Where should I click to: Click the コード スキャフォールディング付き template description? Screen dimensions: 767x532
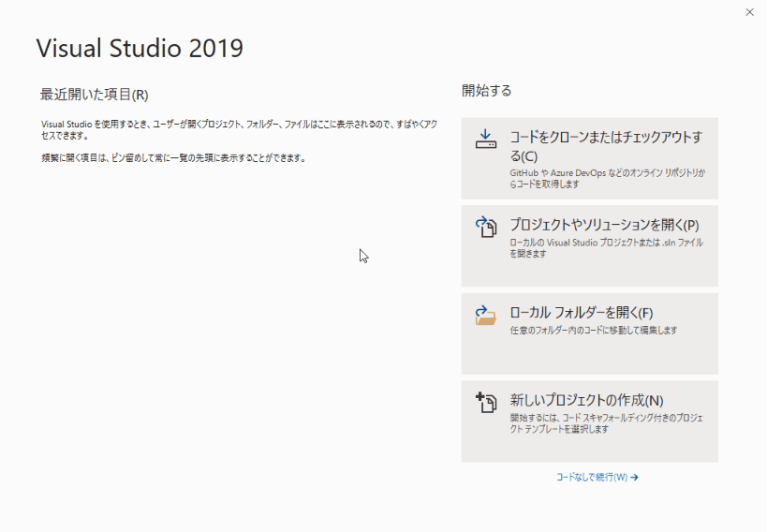607,423
